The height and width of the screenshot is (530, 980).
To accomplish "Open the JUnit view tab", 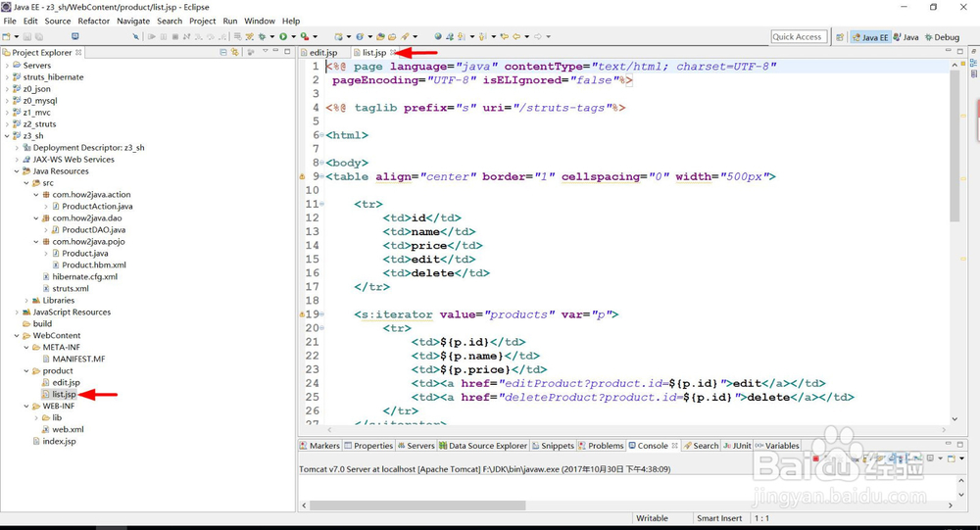I will (738, 446).
